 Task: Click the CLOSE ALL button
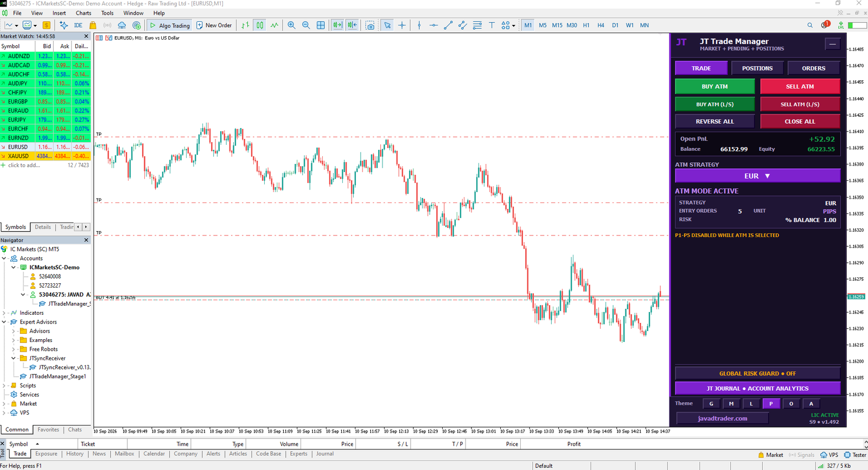click(800, 122)
